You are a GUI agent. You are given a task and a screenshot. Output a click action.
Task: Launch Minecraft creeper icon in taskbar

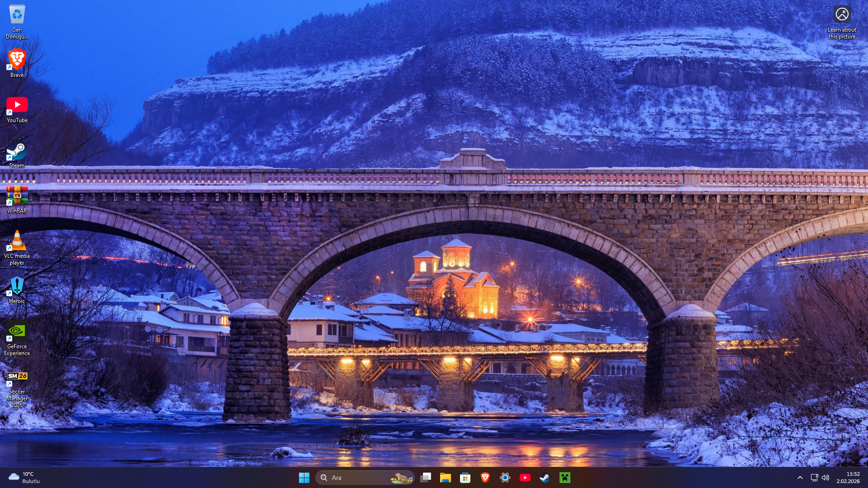[x=565, y=478]
